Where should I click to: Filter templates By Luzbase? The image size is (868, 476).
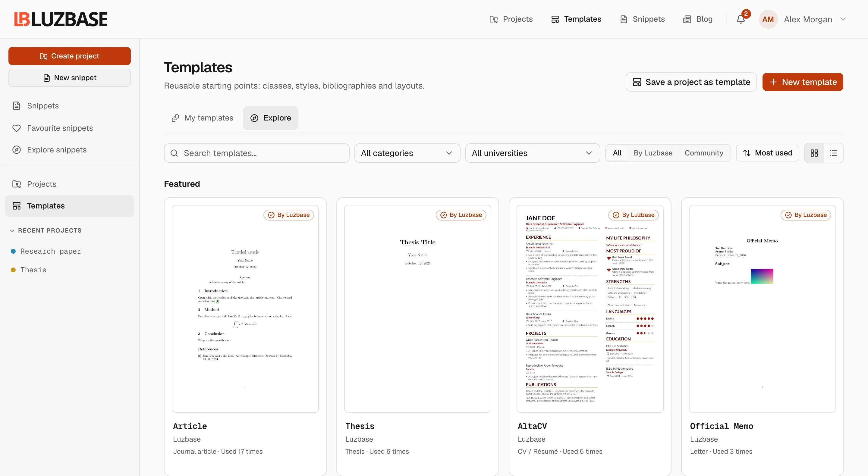coord(653,153)
